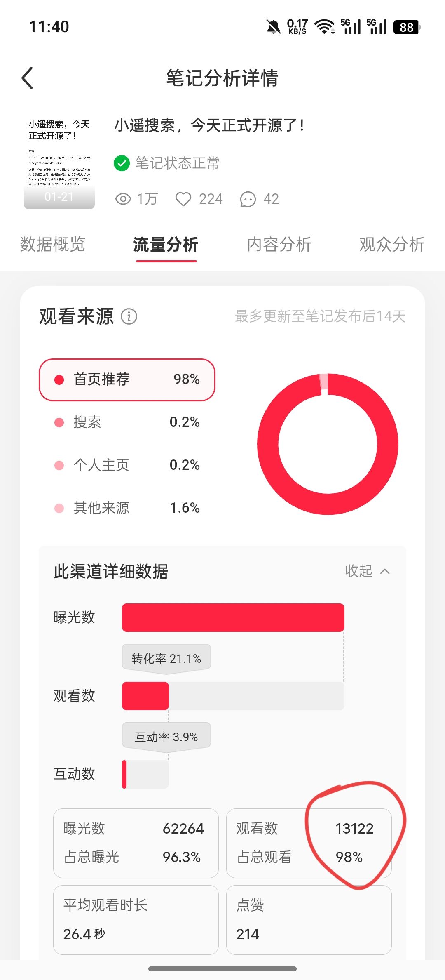
Task: Open the note cover thumbnail
Action: [59, 162]
